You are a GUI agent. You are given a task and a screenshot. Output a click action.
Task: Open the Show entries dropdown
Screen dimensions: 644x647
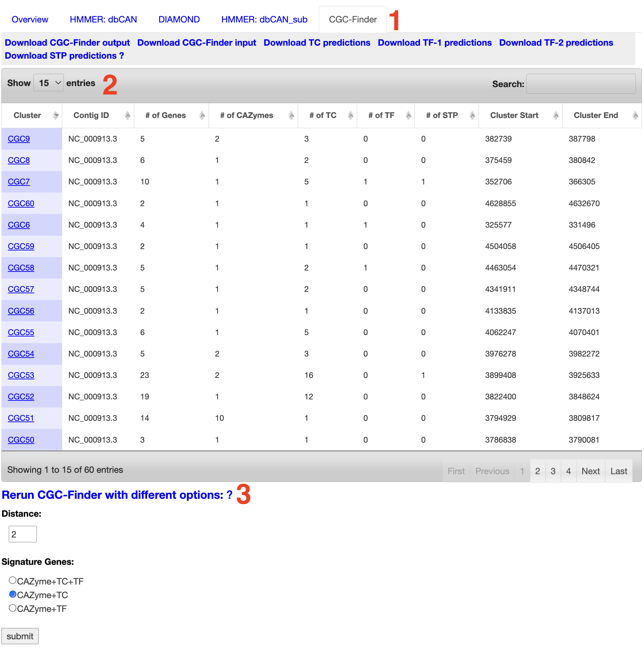point(48,83)
